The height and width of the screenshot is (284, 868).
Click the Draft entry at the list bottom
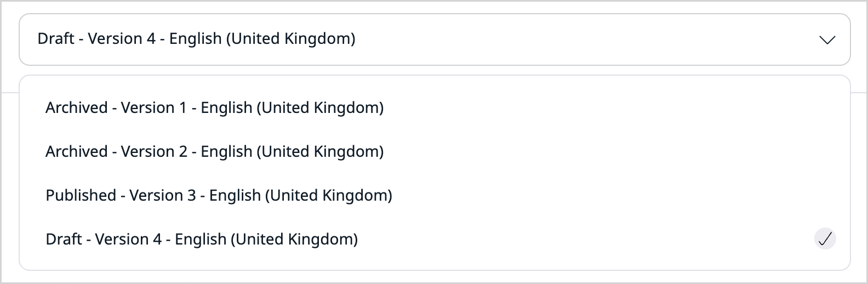tap(202, 239)
